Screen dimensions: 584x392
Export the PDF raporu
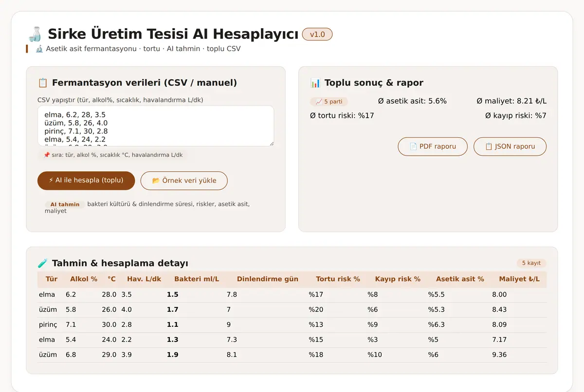[x=433, y=146]
